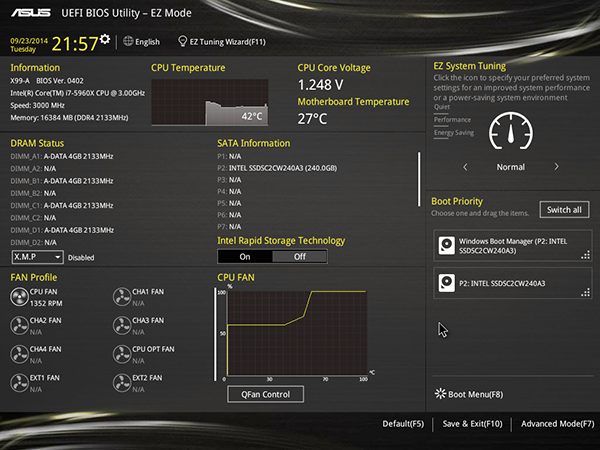
Task: Click the SATA P7: N/A entry
Action: (229, 227)
